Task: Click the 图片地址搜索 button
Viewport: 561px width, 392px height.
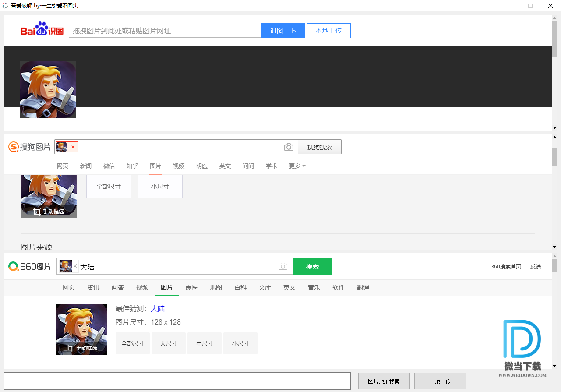Action: (x=384, y=381)
